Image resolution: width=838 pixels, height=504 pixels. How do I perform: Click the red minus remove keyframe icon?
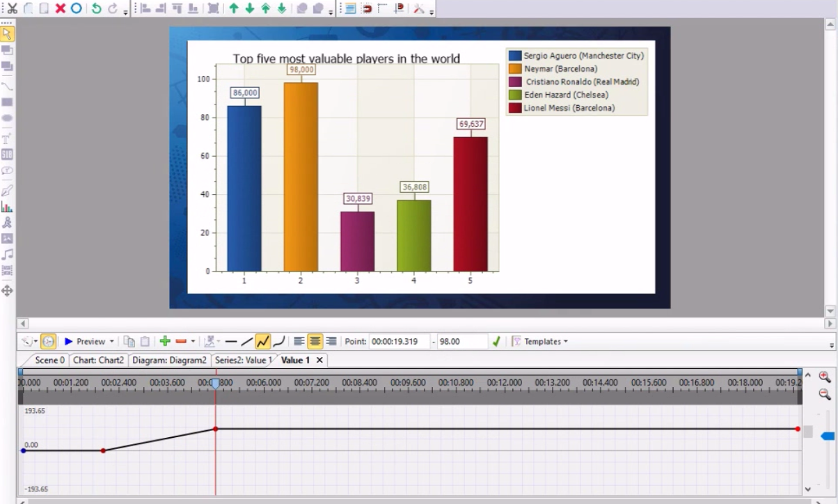click(x=181, y=341)
